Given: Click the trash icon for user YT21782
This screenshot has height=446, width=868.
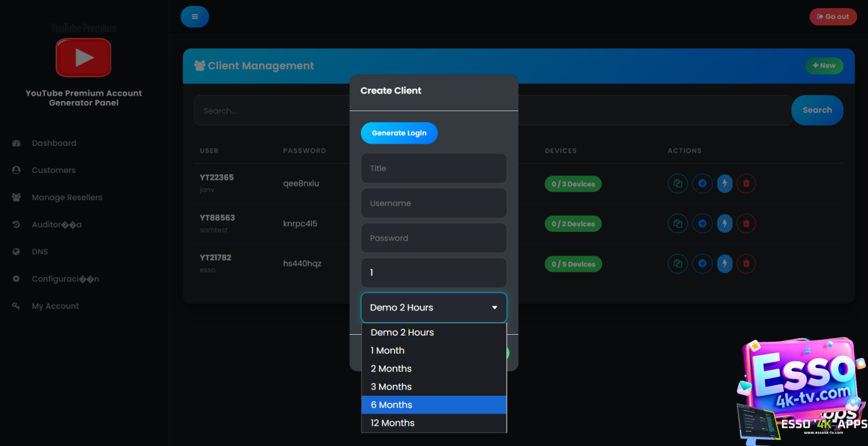Looking at the screenshot, I should click(747, 264).
